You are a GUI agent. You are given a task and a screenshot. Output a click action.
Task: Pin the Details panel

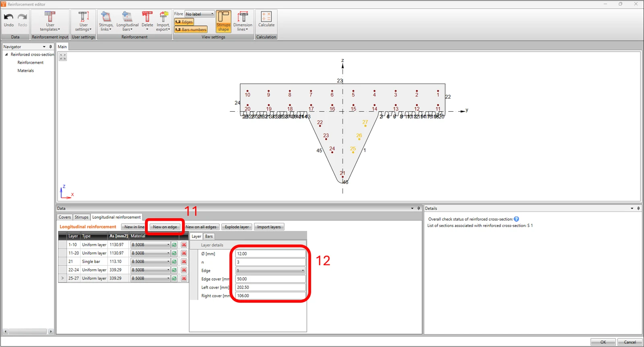pyautogui.click(x=638, y=208)
